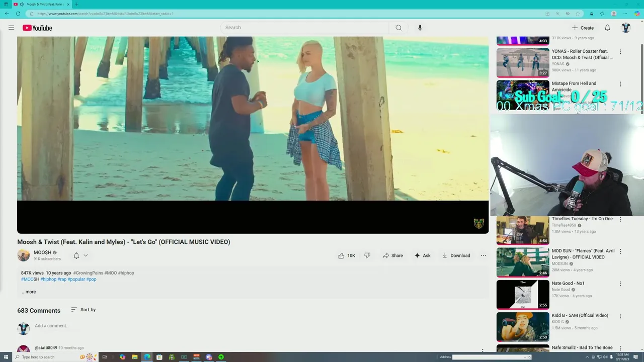Open the #rap hashtag link

click(62, 279)
